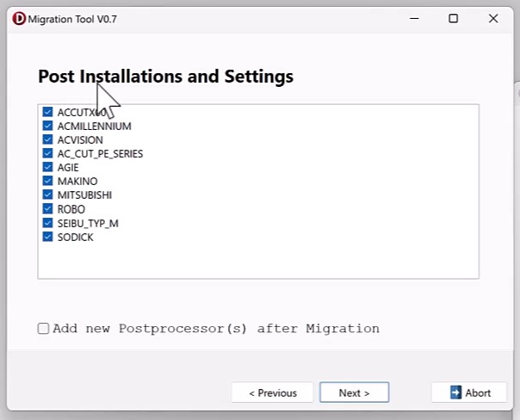
Task: Select the MITSUBISHI list entry text
Action: pyautogui.click(x=84, y=195)
